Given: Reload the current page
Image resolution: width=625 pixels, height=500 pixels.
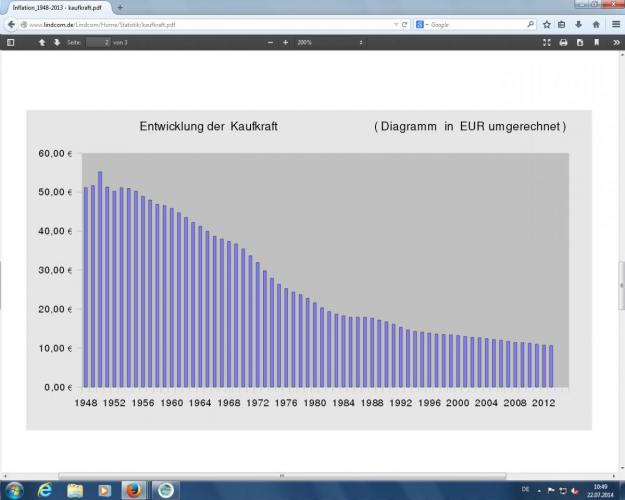Looking at the screenshot, I should coord(404,24).
